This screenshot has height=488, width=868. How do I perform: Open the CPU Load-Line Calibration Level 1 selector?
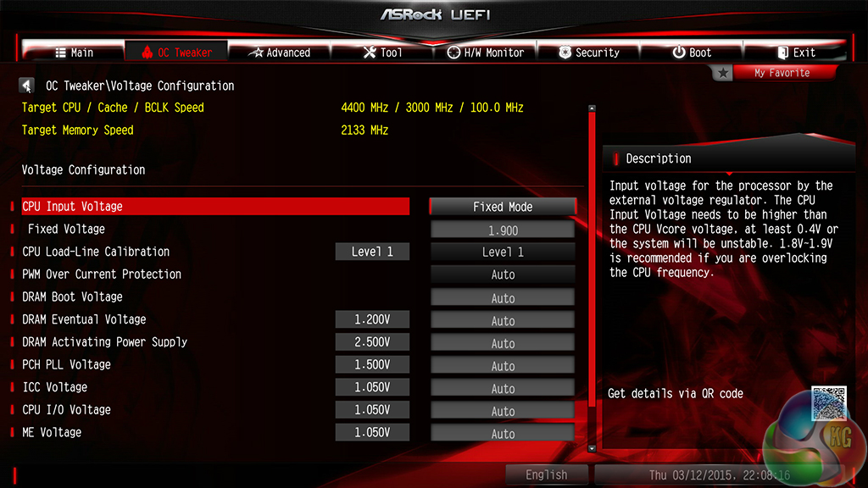coord(503,252)
